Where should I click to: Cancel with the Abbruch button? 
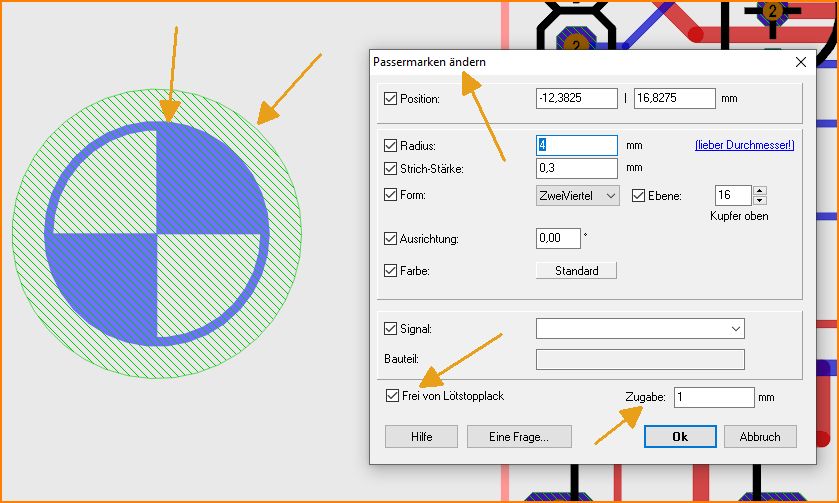[759, 437]
